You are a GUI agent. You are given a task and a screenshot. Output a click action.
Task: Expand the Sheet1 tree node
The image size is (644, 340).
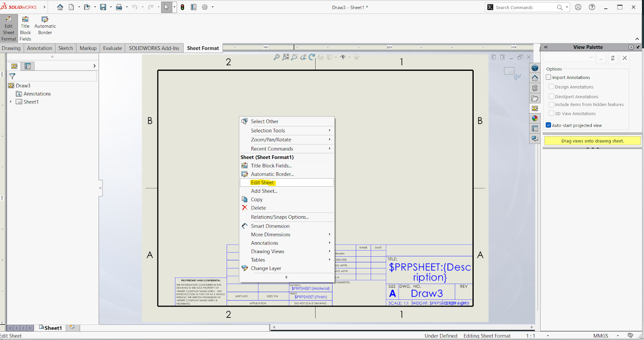[x=11, y=102]
